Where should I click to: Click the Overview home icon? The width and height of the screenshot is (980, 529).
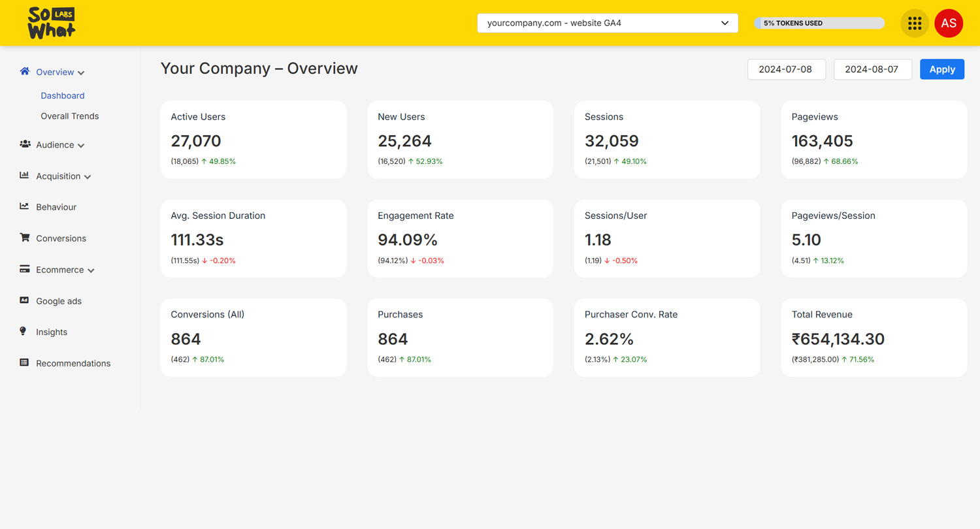pyautogui.click(x=25, y=71)
